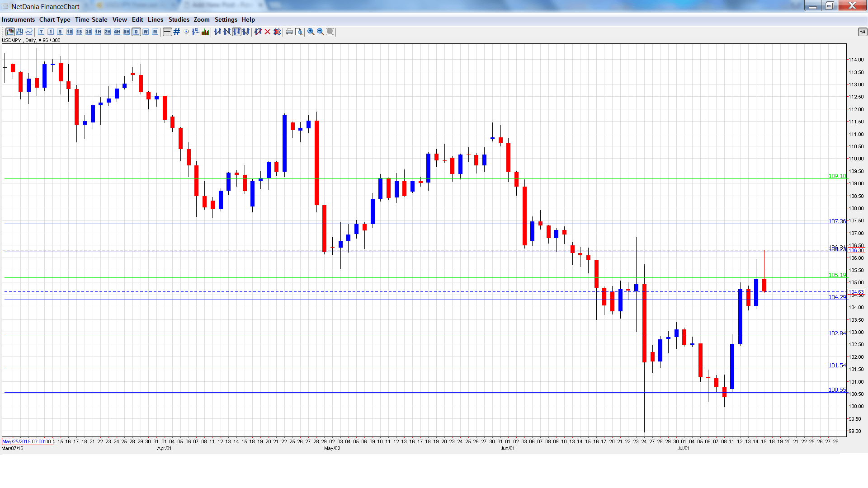Zoom in with the magnifier plus icon

[x=311, y=32]
